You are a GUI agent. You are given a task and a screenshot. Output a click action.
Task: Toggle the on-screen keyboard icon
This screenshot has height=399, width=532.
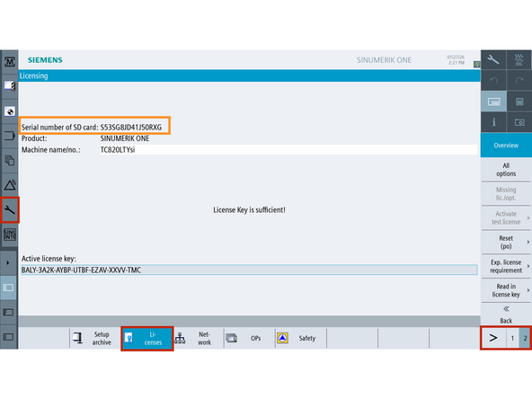coord(493,102)
